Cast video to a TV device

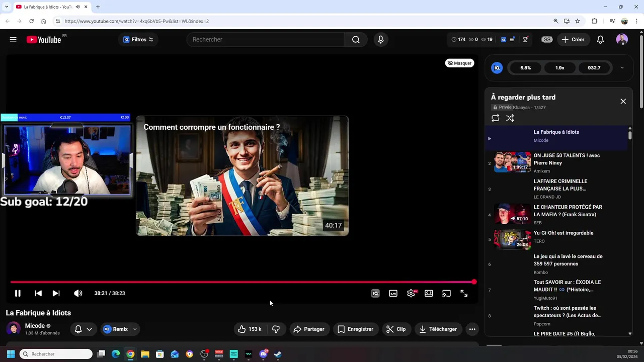click(446, 293)
